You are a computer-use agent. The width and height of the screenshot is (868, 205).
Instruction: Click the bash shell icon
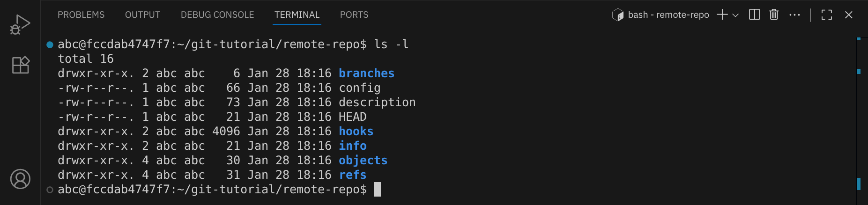tap(618, 15)
